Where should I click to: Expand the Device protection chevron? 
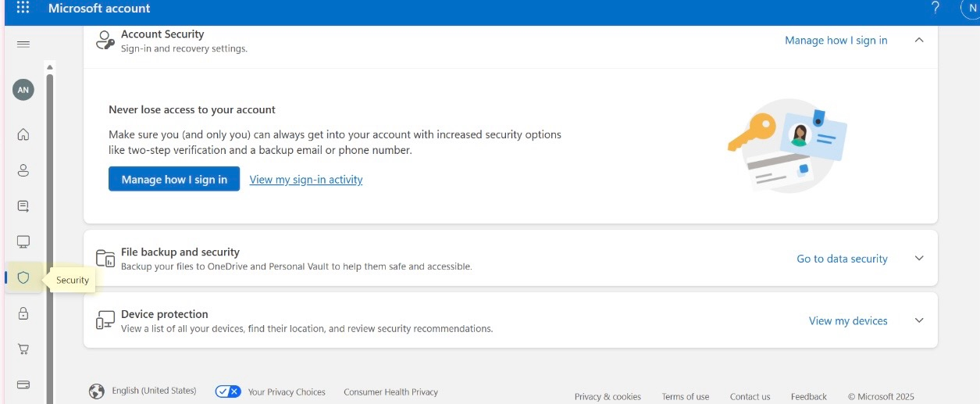pyautogui.click(x=919, y=320)
